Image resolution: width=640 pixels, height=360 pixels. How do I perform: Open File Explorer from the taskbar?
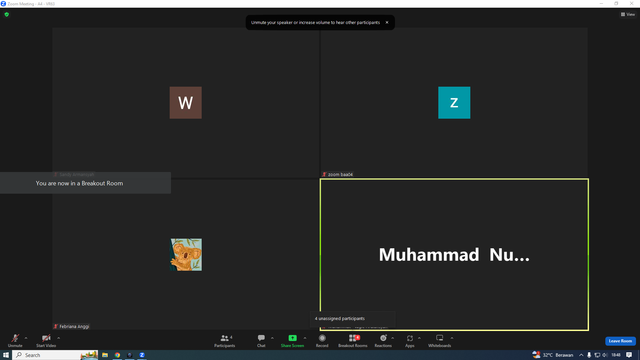[x=105, y=355]
